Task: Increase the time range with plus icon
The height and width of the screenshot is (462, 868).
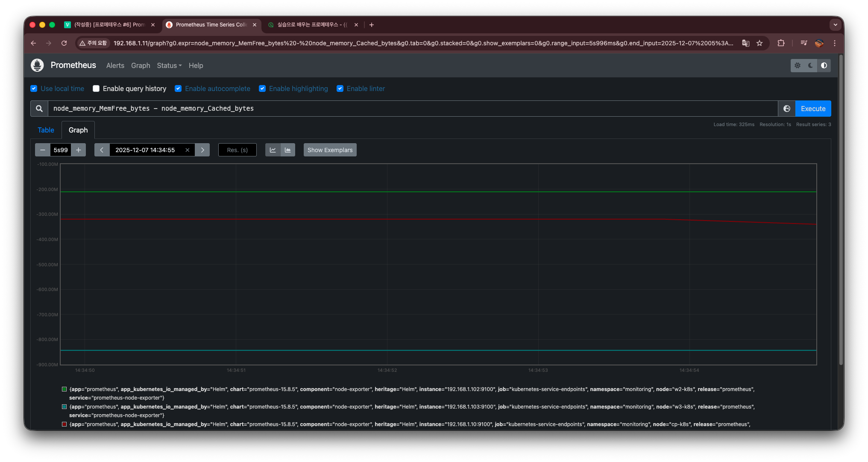Action: tap(79, 150)
